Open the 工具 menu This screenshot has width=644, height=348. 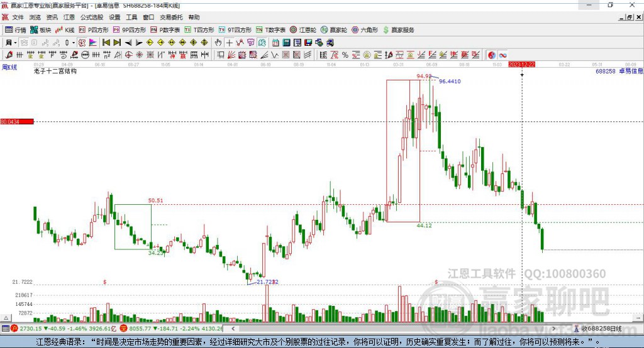point(131,17)
